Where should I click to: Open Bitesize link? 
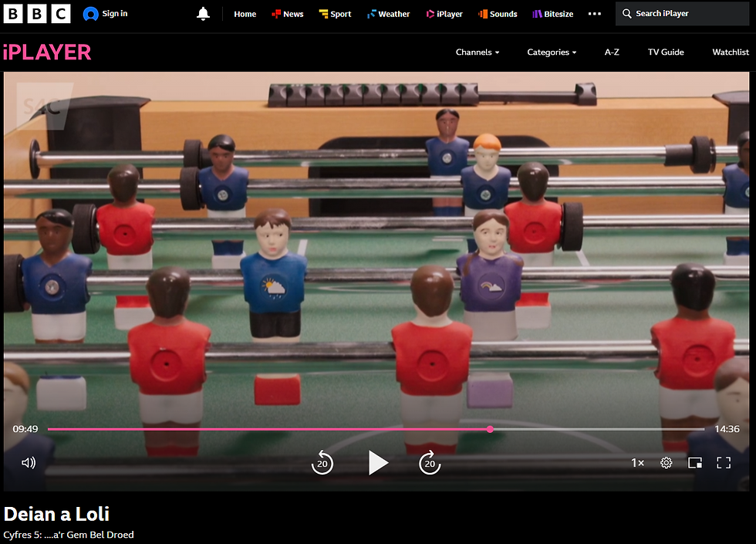[x=552, y=14]
